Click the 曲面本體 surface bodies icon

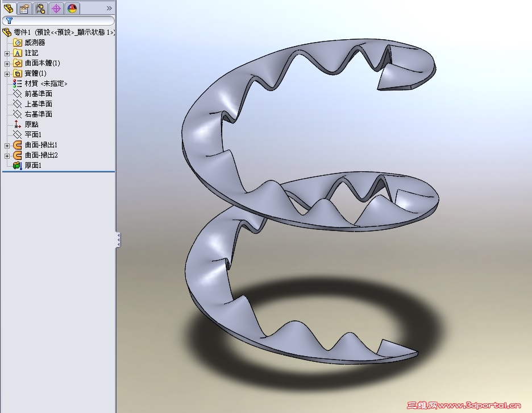[x=17, y=63]
